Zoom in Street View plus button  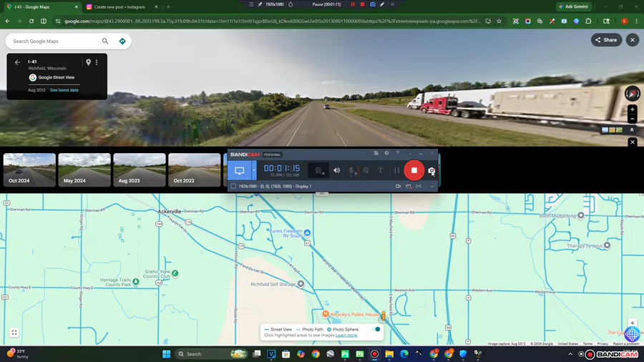[632, 109]
